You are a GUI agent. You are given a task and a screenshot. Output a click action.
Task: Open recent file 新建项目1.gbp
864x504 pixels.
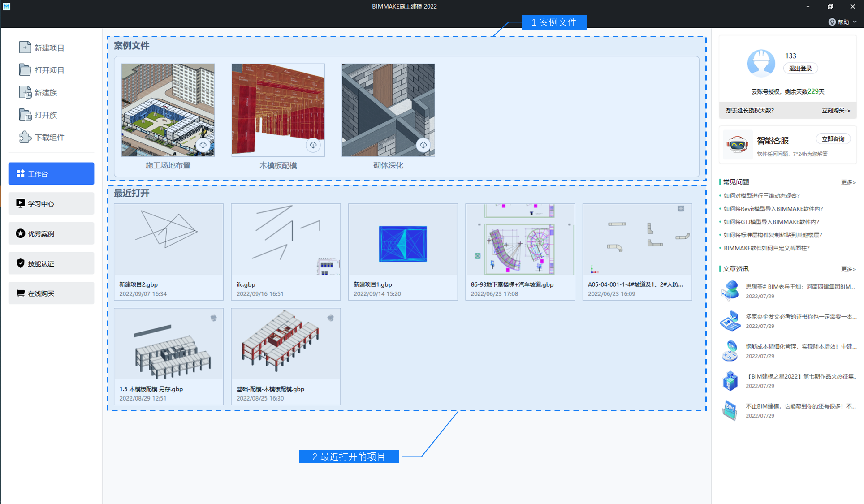pos(403,252)
